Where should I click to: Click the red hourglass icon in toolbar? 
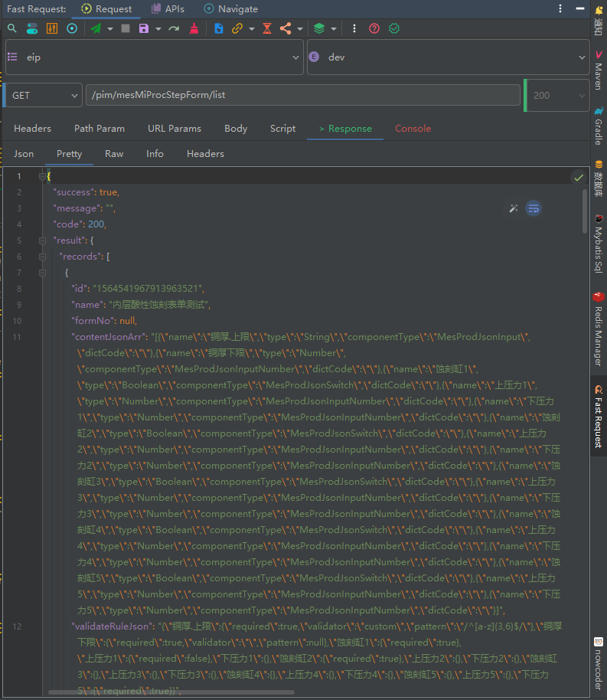tap(266, 28)
